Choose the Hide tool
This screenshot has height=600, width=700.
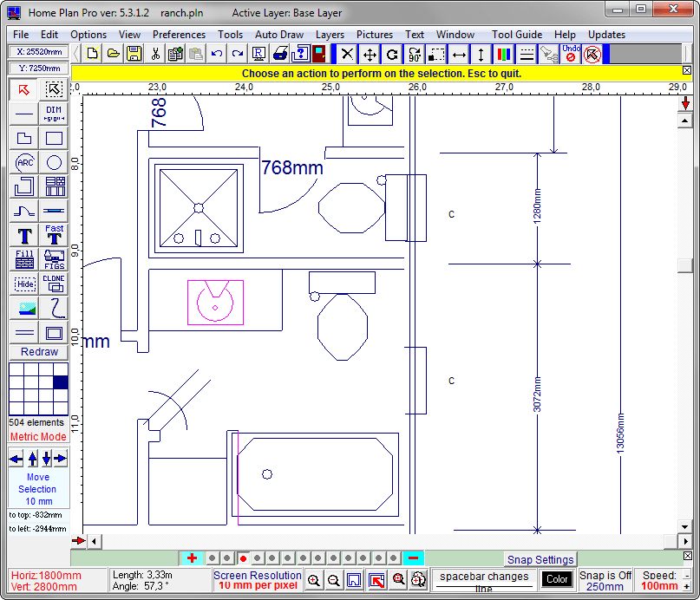(x=24, y=284)
